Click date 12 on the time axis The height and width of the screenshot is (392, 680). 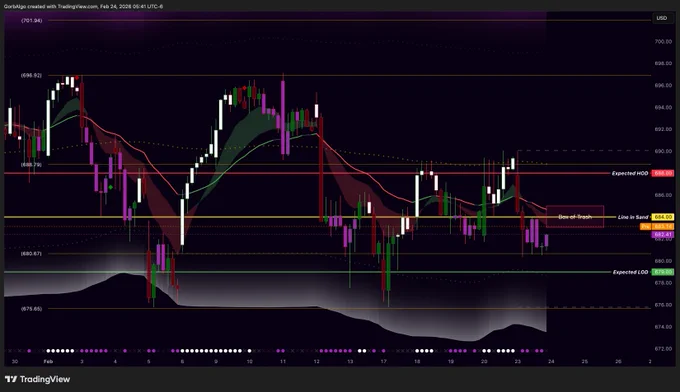(316, 361)
